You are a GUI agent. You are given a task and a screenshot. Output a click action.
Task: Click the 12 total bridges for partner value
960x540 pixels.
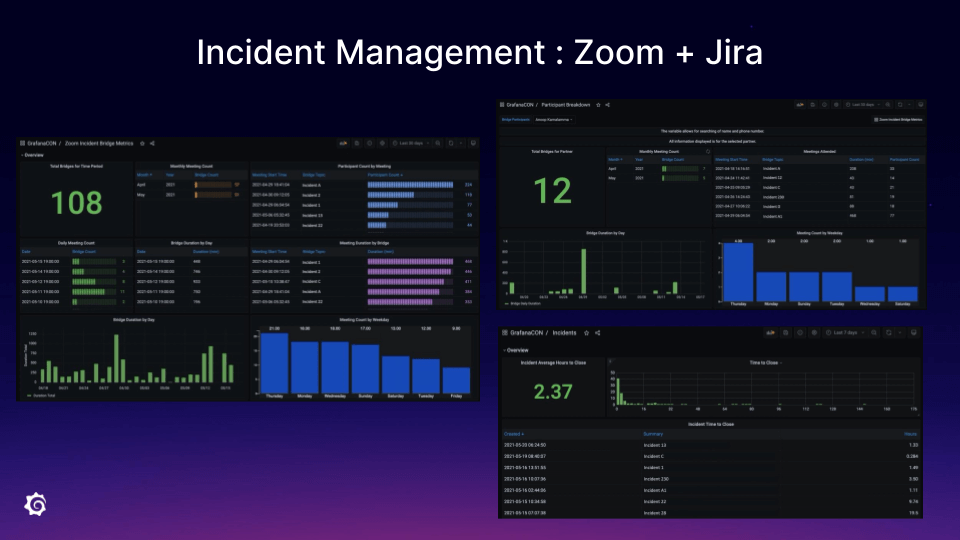coord(552,191)
